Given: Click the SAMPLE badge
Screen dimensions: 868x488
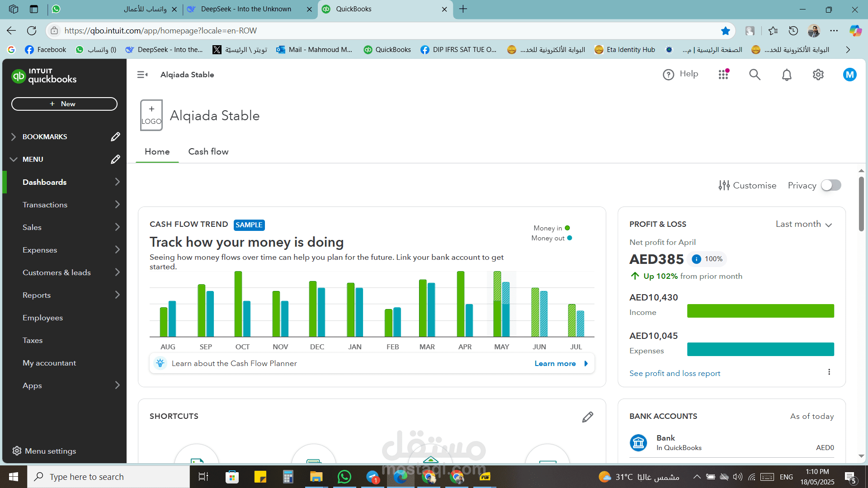Looking at the screenshot, I should 249,225.
